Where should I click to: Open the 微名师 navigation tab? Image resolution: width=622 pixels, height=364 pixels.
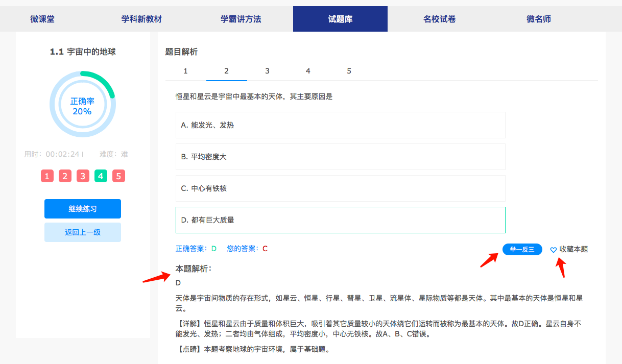coord(539,19)
